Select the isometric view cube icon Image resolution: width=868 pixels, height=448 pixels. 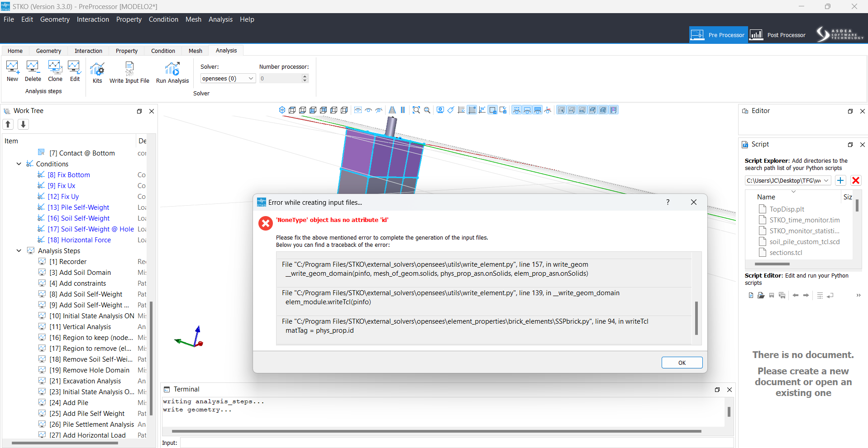[282, 110]
